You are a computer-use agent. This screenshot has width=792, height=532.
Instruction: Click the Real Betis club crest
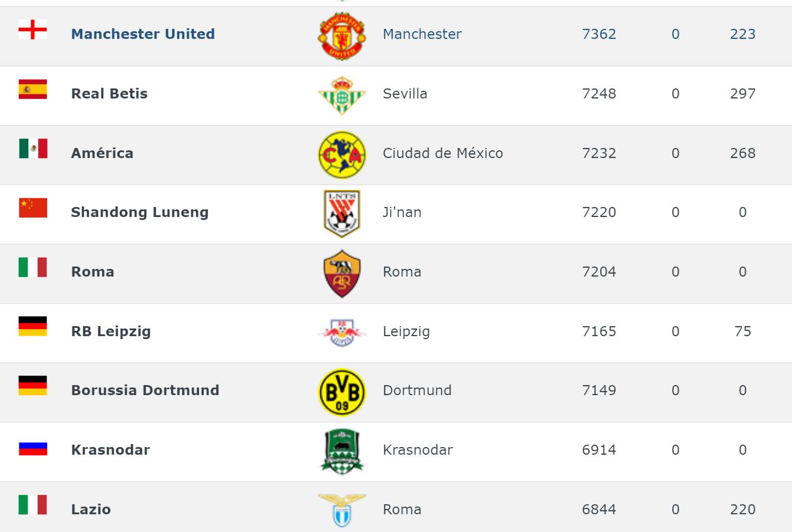(x=342, y=96)
